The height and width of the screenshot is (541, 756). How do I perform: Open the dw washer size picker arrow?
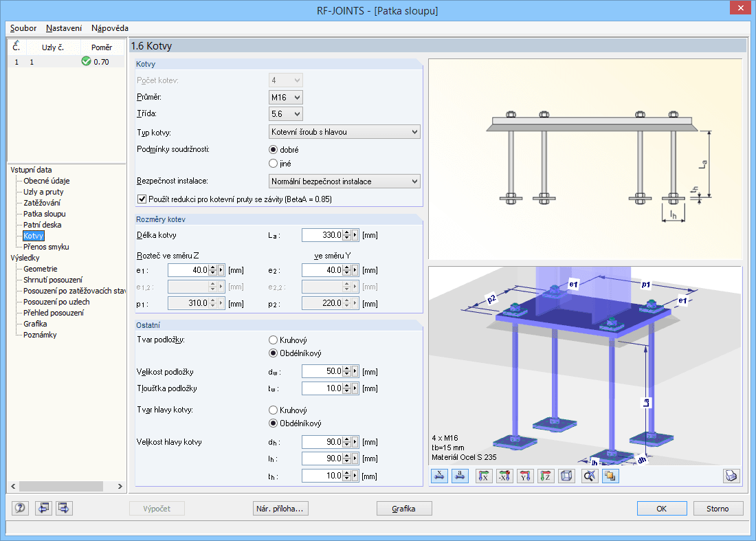[x=355, y=371]
